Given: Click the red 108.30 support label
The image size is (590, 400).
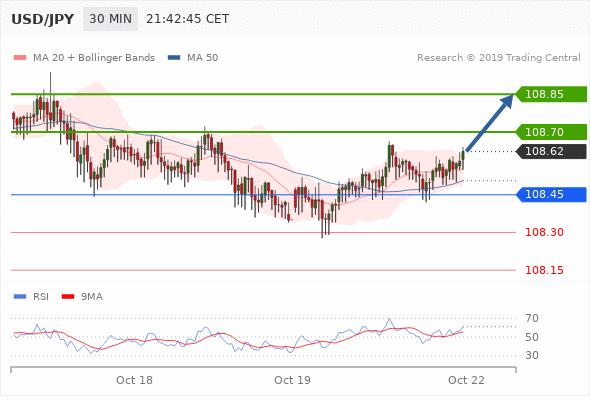Looking at the screenshot, I should [x=544, y=232].
